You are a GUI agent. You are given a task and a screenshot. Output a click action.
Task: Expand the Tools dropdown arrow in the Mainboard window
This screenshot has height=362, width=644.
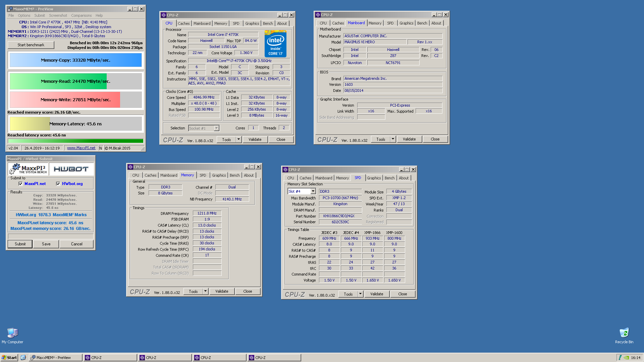[x=393, y=139]
